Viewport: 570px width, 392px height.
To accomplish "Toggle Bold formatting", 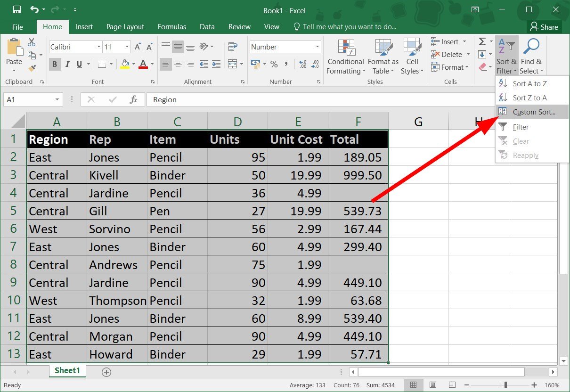I will [54, 64].
